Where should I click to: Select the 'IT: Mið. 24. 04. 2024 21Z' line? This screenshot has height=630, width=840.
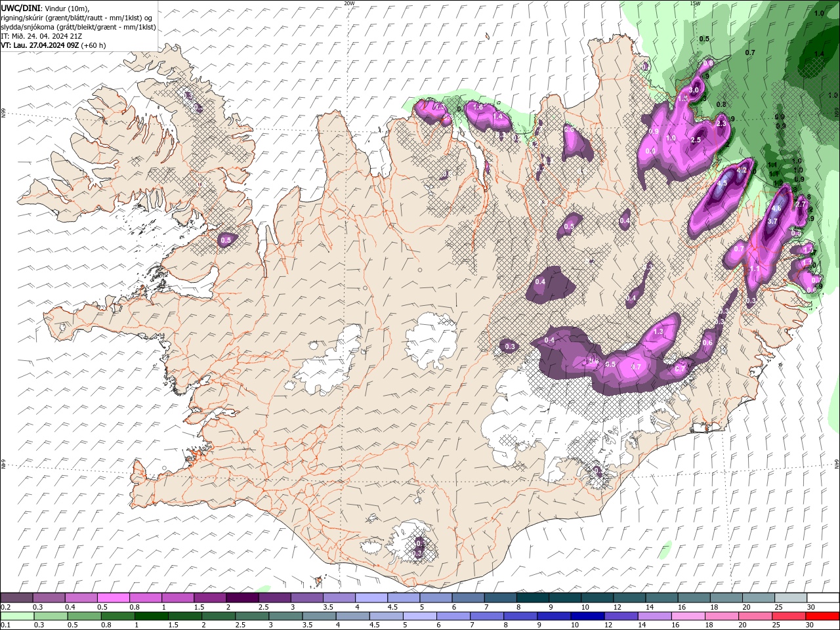tap(41, 36)
